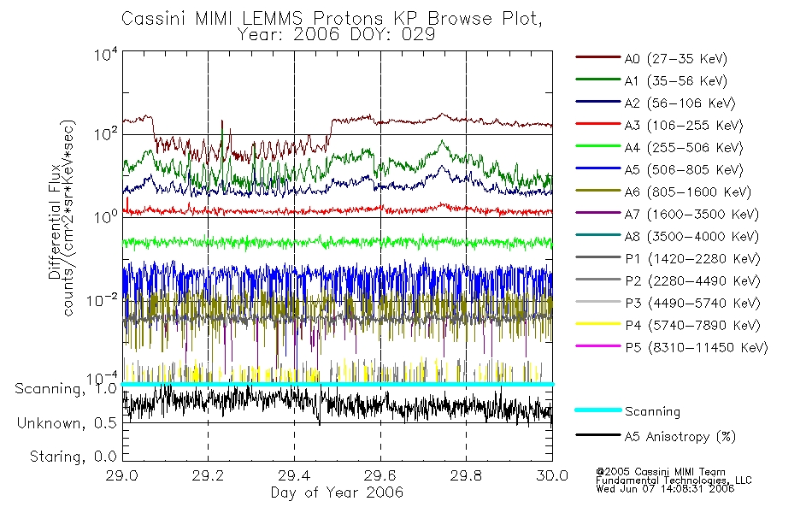Click the A6 (805-1600 KeV) legend label

pos(688,192)
